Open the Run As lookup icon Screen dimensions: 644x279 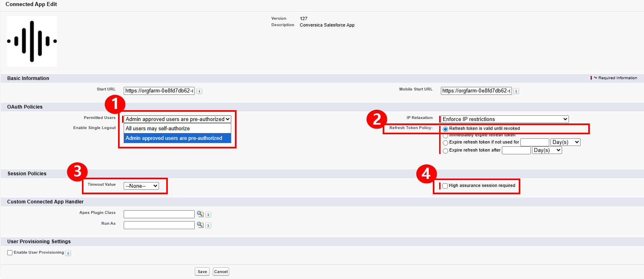point(200,225)
